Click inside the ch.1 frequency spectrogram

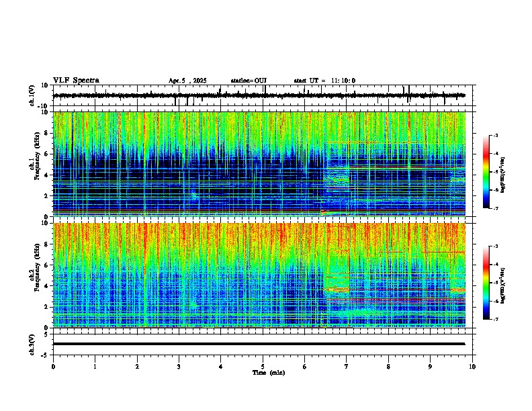coord(259,164)
